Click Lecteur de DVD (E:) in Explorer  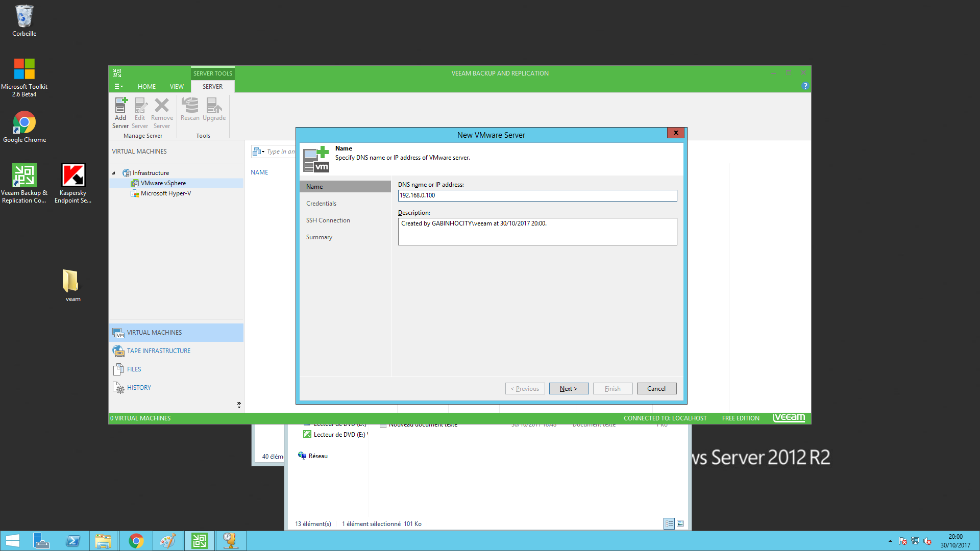(335, 435)
